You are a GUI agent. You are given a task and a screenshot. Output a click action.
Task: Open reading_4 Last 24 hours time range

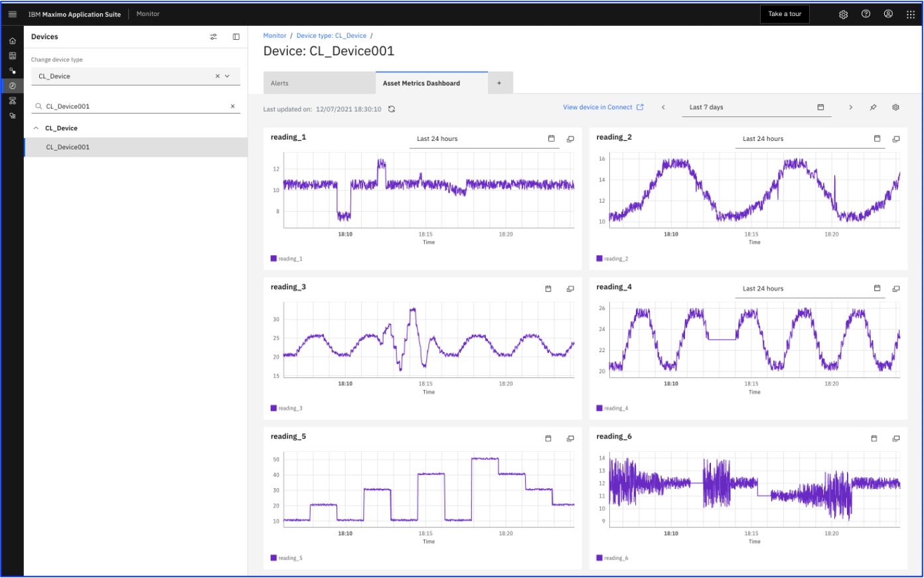[x=810, y=288]
